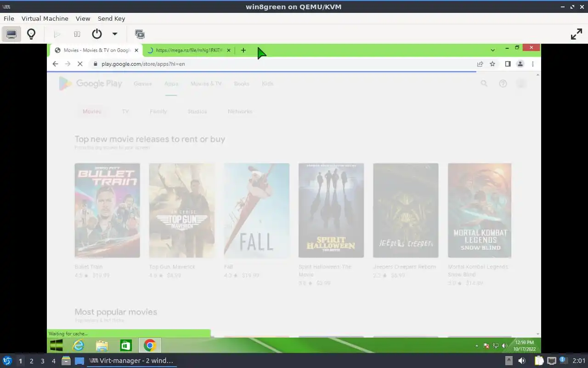The width and height of the screenshot is (588, 368).
Task: Select the Movies category chip
Action: 92,111
